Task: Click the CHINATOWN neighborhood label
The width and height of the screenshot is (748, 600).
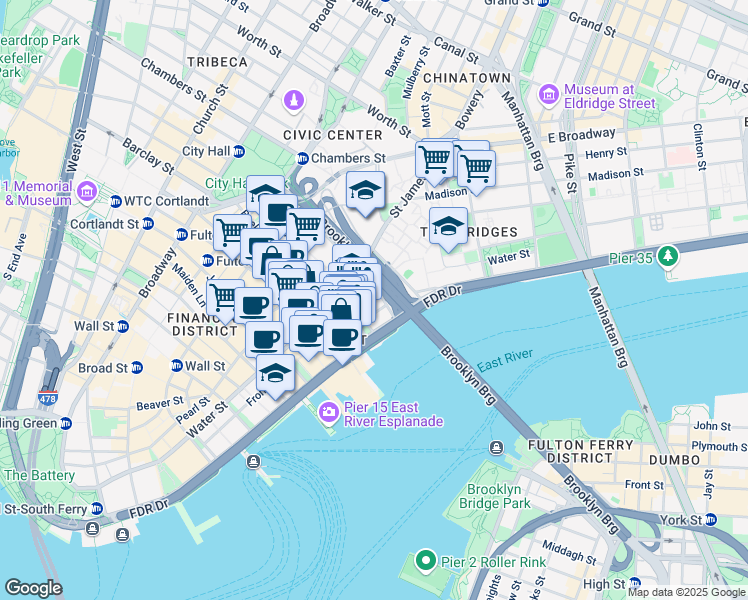Action: coord(467,78)
